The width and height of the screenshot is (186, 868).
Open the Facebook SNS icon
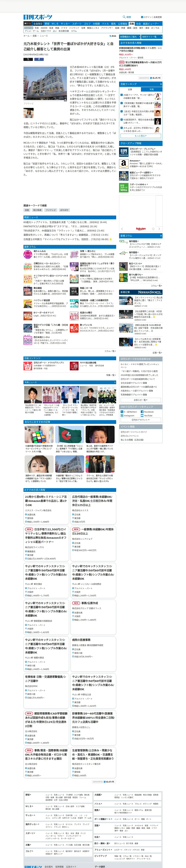click(x=142, y=412)
